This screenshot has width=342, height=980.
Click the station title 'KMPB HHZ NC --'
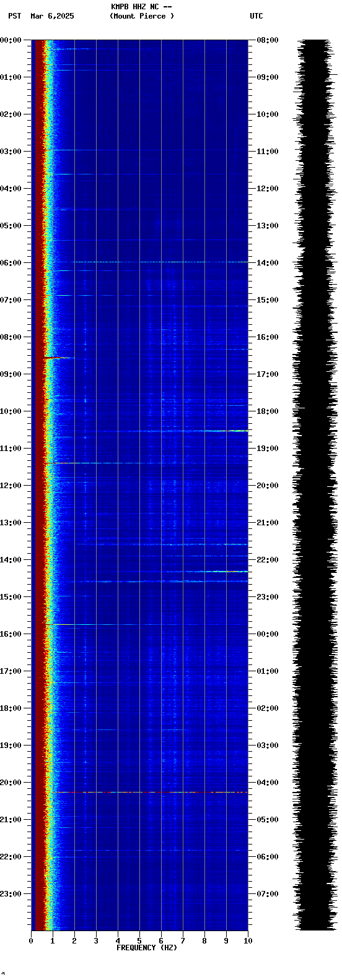tap(141, 7)
